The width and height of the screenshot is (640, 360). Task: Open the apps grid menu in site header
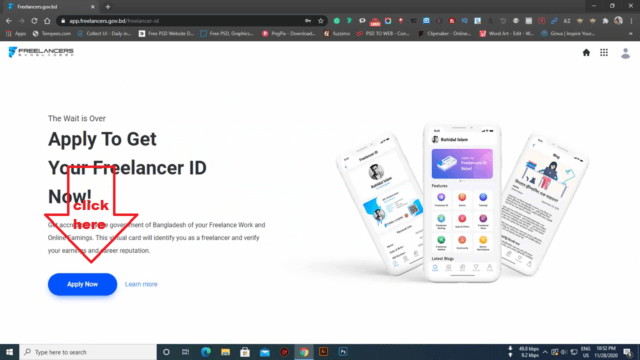[x=604, y=52]
